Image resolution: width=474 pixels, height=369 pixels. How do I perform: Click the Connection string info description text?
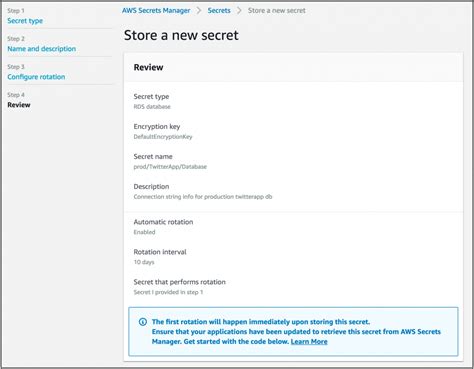(203, 197)
